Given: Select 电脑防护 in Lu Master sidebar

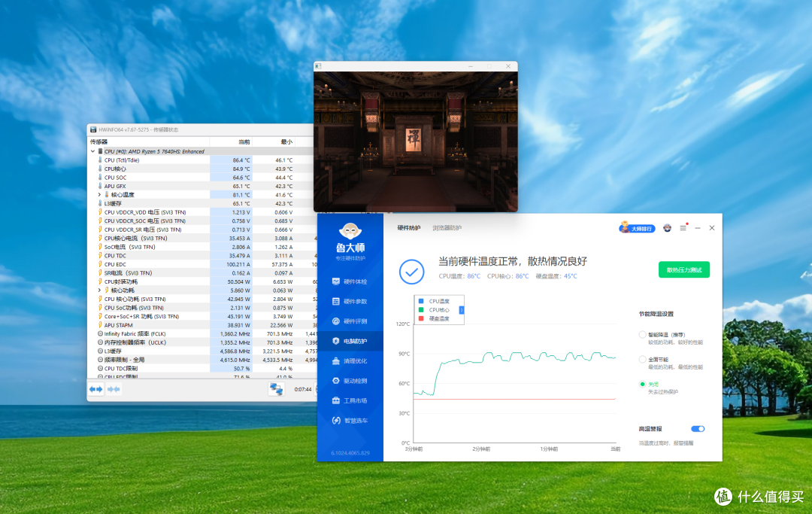Looking at the screenshot, I should coord(350,341).
